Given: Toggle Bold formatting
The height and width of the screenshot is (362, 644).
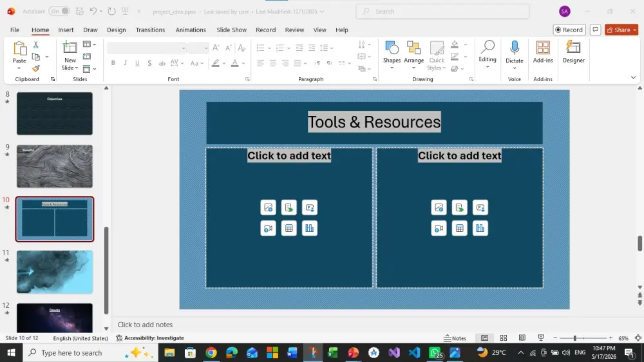Looking at the screenshot, I should pos(113,63).
